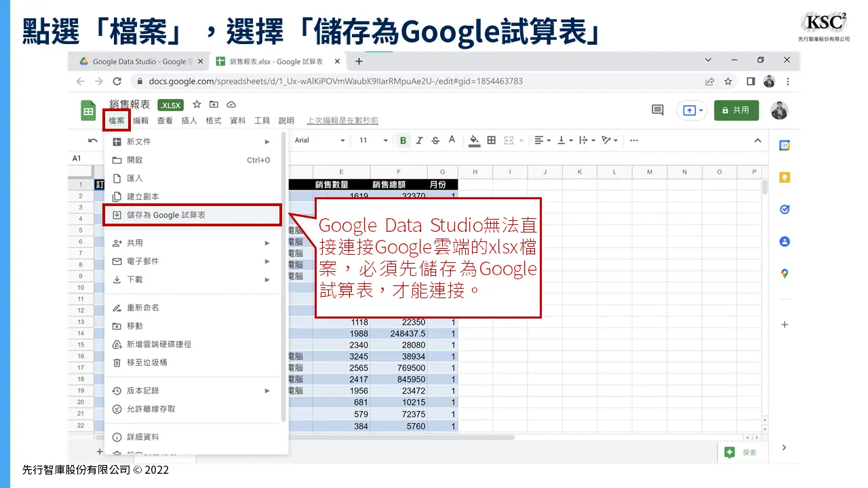
Task: Select 儲存為 Google 試算表
Action: click(193, 215)
